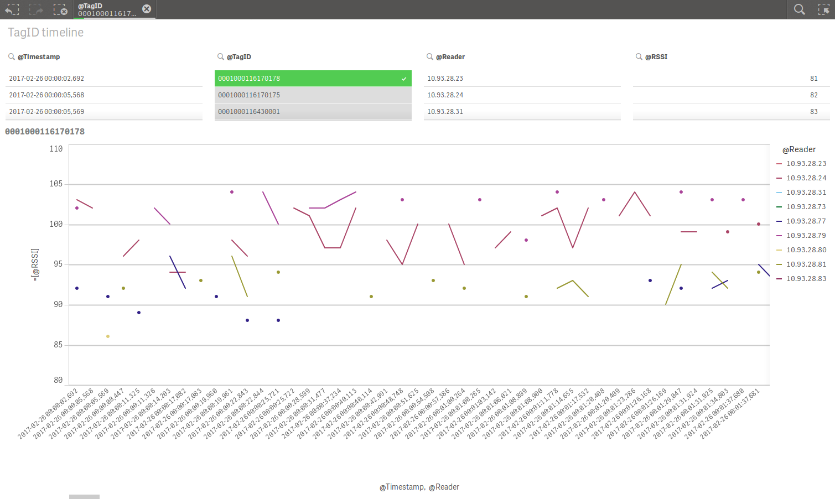Click legend entry 10.93.28.81
This screenshot has width=835, height=504.
coord(801,264)
